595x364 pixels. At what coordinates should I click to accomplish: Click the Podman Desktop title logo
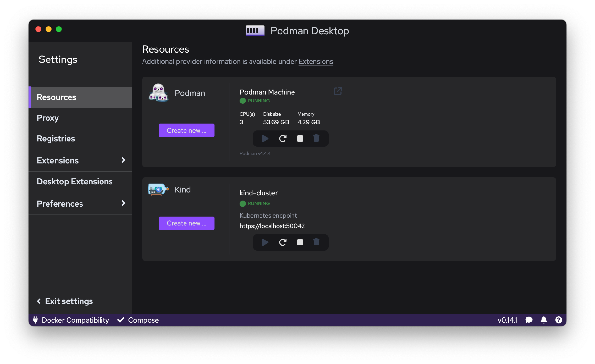pos(255,31)
